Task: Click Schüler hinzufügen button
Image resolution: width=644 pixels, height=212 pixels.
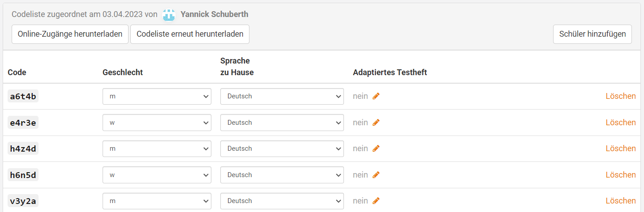Action: click(592, 34)
